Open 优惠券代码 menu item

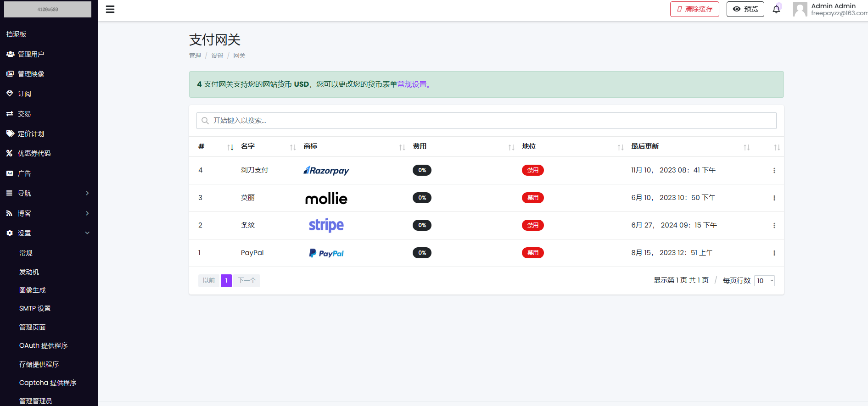point(34,153)
